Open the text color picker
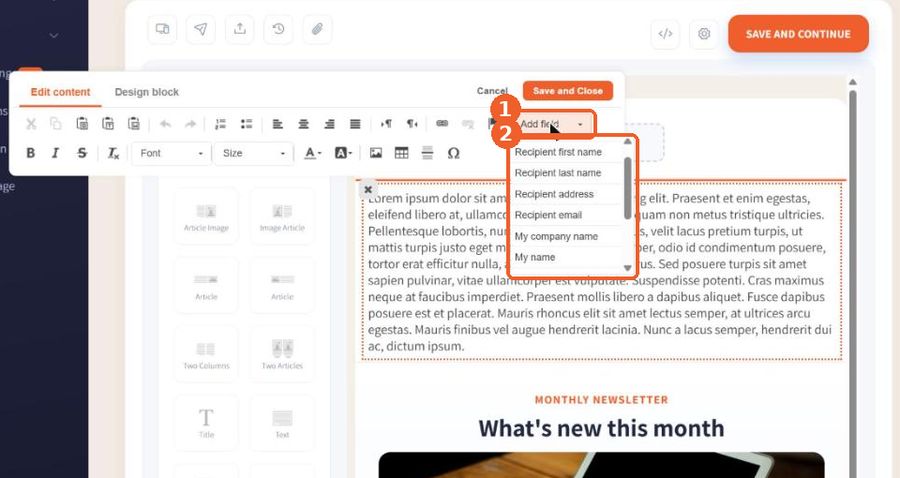This screenshot has width=900, height=478. (x=313, y=153)
